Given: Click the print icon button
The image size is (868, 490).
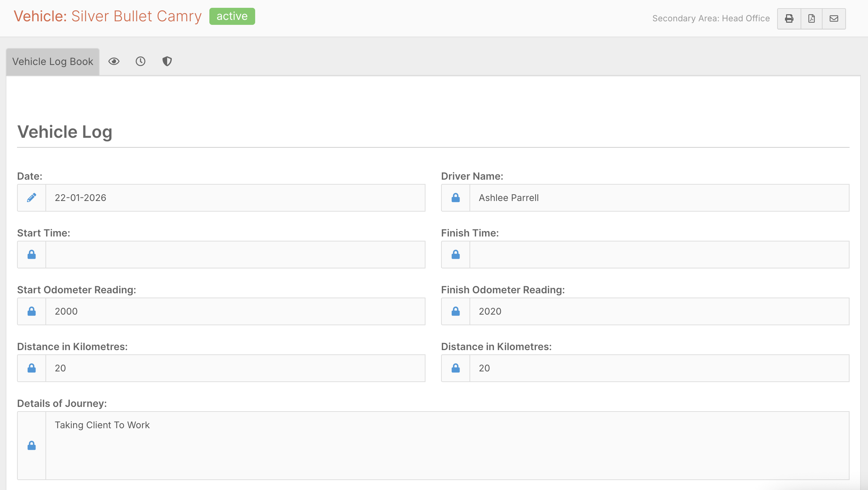Looking at the screenshot, I should 789,18.
